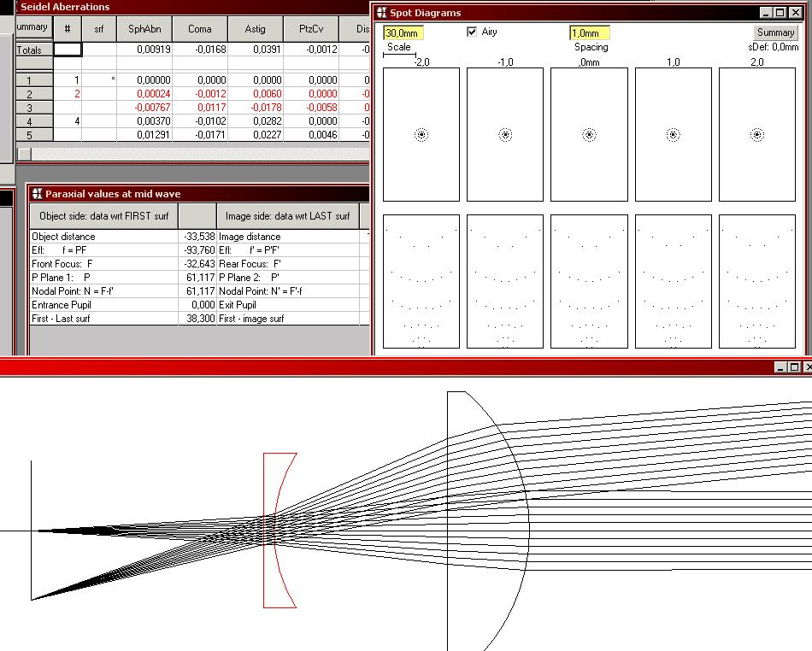Click the Summary button in Seidel Aberrations
Image resolution: width=812 pixels, height=651 pixels.
click(x=32, y=27)
